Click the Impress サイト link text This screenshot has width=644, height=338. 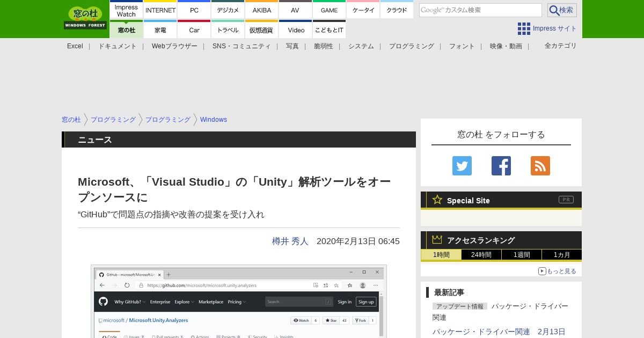click(x=555, y=28)
